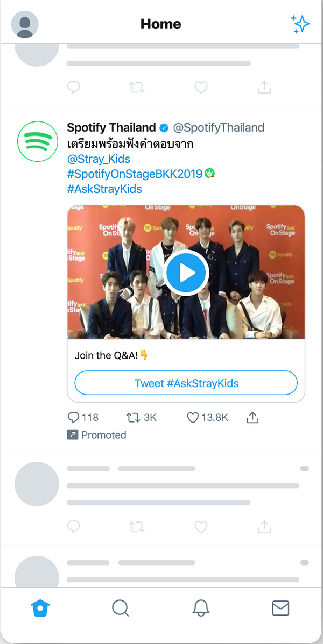The height and width of the screenshot is (644, 323).
Task: Click the Join the Q&A! text
Action: (x=107, y=355)
